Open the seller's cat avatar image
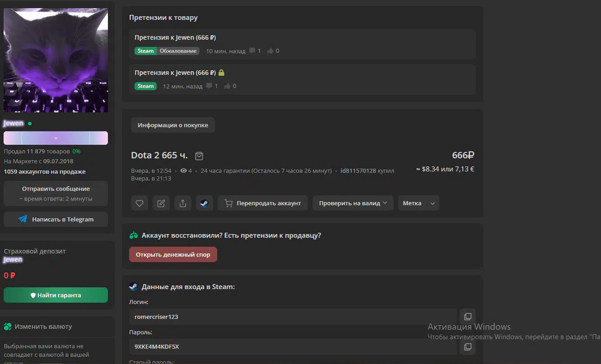Image resolution: width=601 pixels, height=364 pixels. click(56, 60)
